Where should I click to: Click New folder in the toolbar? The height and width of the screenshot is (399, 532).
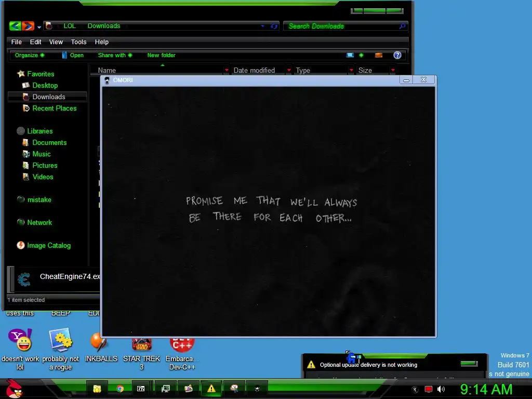pyautogui.click(x=161, y=55)
